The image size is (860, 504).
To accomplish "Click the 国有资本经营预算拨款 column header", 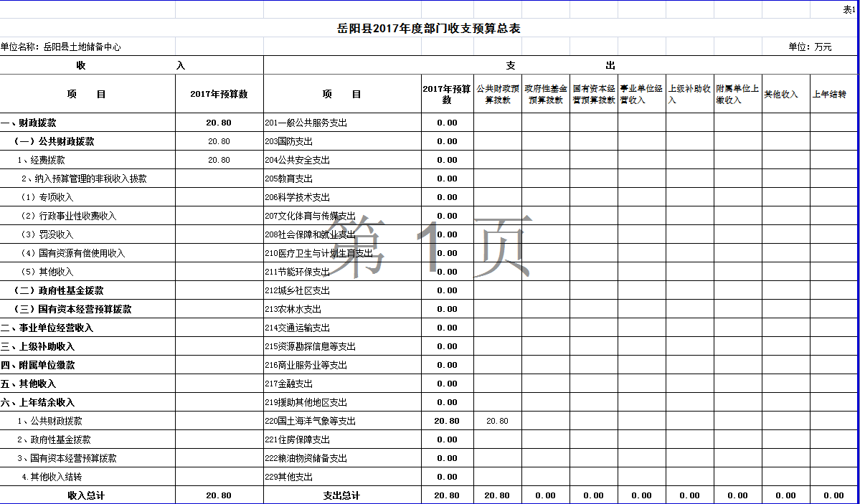I will pos(594,94).
